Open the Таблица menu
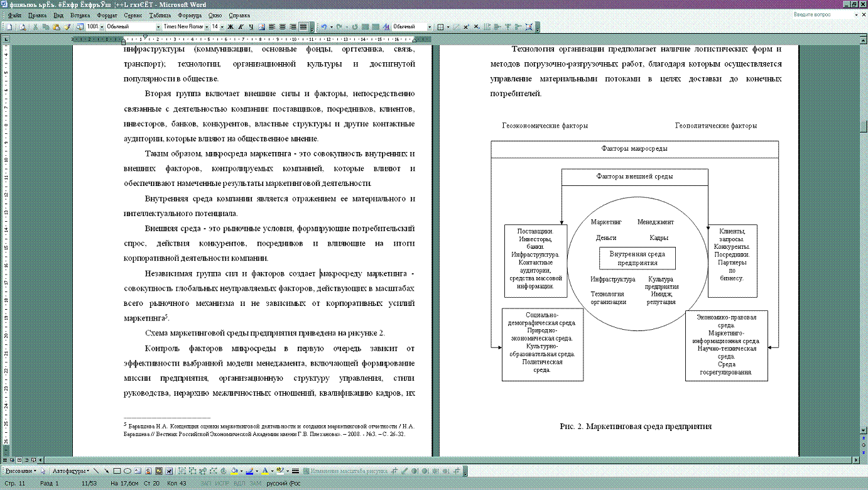This screenshot has width=868, height=490. tap(160, 14)
